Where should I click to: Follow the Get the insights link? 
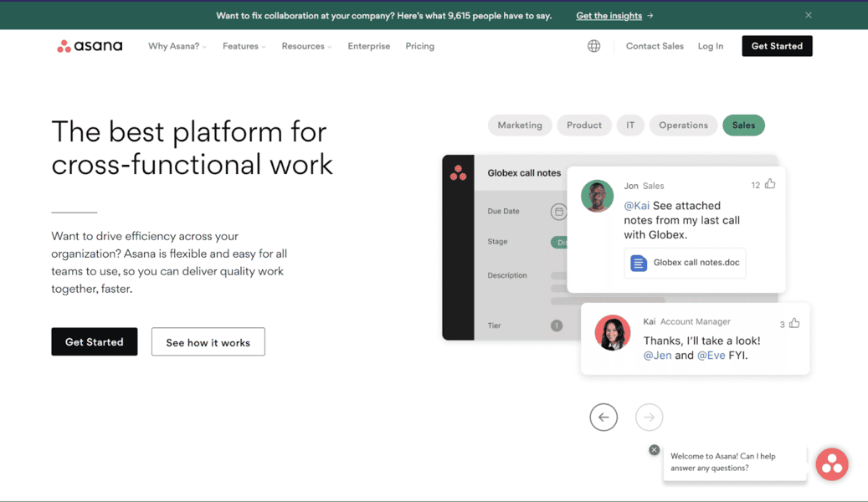(609, 14)
